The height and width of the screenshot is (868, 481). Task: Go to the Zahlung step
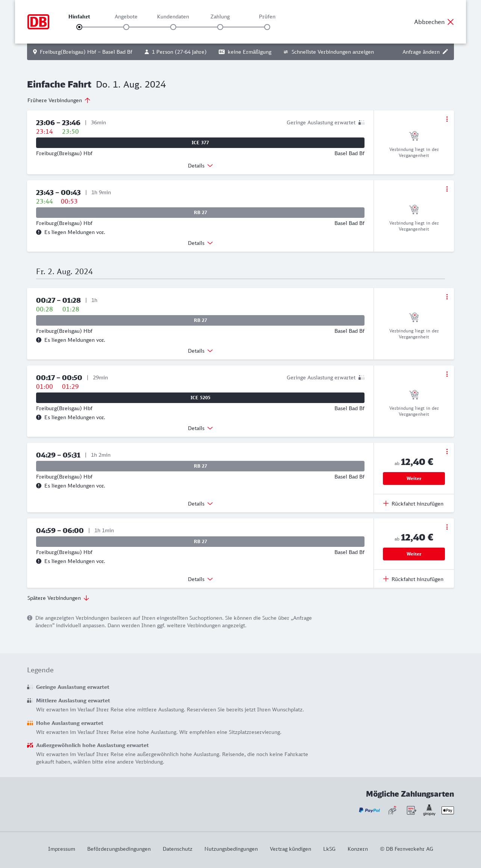tap(220, 27)
